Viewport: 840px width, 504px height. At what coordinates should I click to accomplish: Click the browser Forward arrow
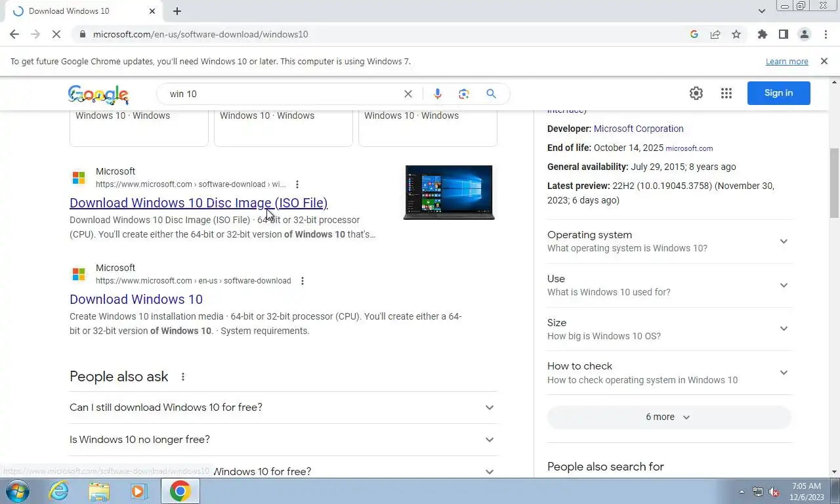click(35, 34)
